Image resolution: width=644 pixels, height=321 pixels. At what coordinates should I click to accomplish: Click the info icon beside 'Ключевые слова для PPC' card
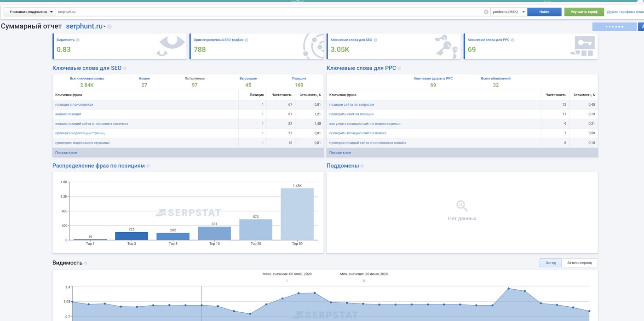tap(513, 40)
